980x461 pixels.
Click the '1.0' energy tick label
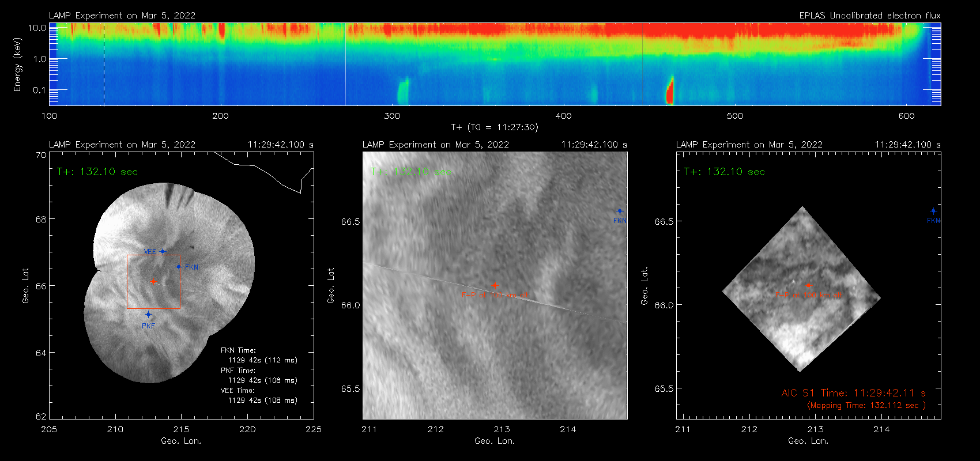(40, 59)
